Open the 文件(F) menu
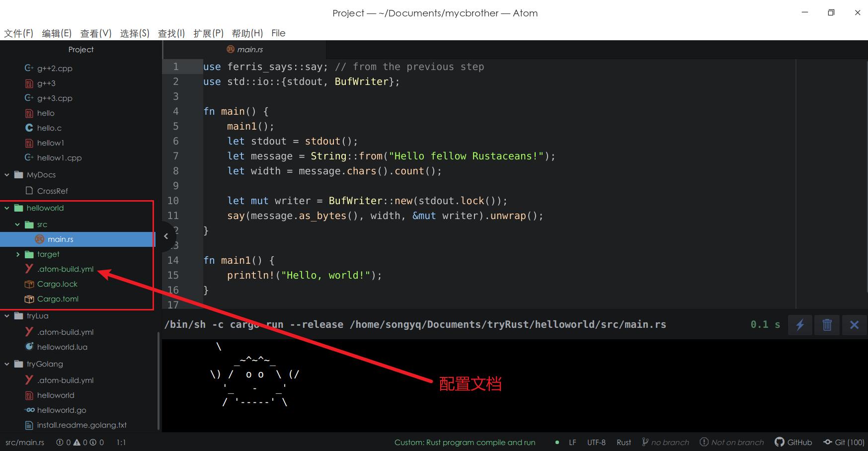 (18, 33)
